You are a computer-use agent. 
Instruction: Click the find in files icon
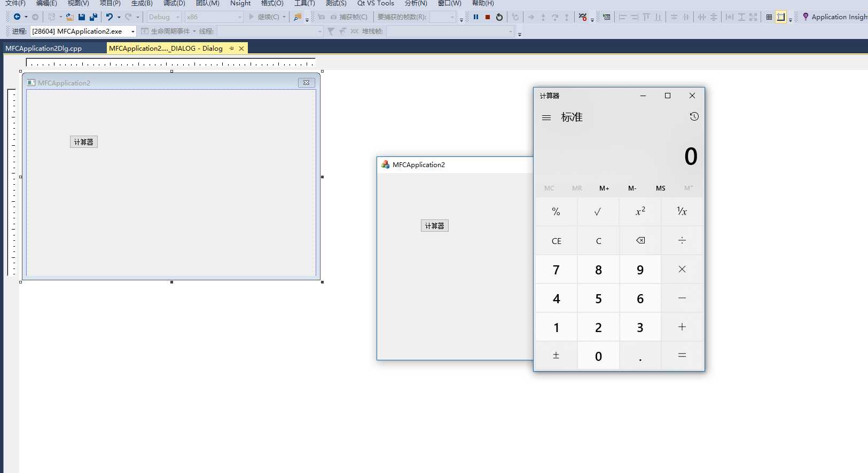(298, 17)
